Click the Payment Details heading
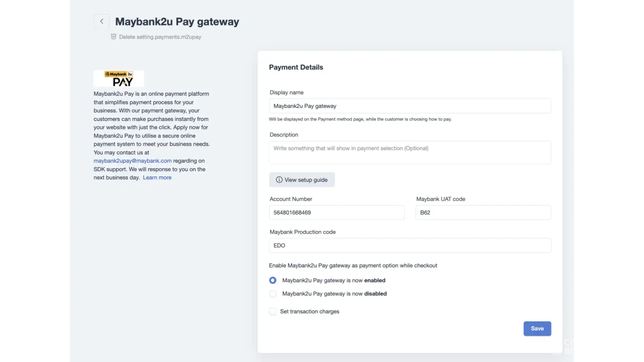The height and width of the screenshot is (362, 644). click(x=296, y=67)
